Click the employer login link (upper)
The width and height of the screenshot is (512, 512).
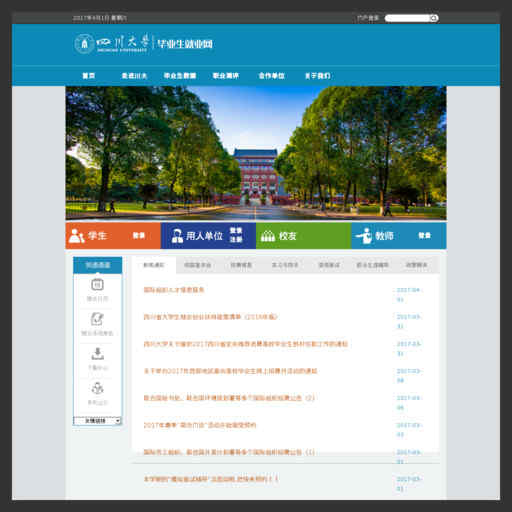click(x=236, y=231)
